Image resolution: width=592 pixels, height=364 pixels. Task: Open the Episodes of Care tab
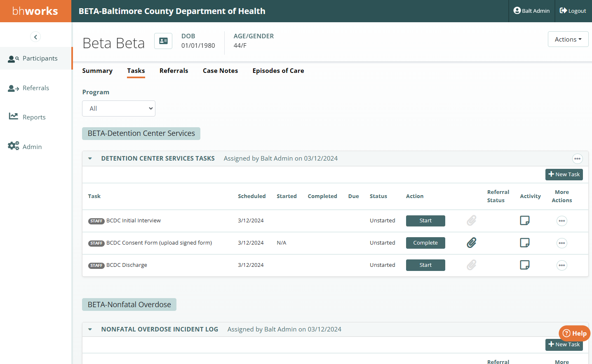coord(278,71)
